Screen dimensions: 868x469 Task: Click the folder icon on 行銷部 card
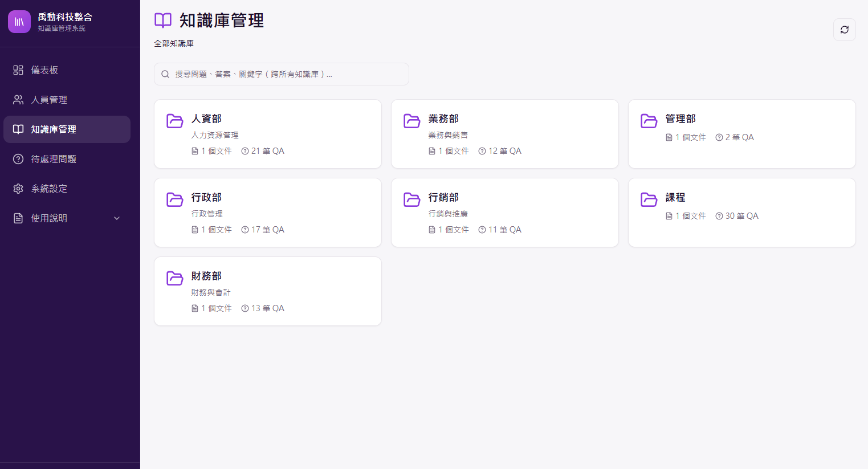[x=411, y=199]
